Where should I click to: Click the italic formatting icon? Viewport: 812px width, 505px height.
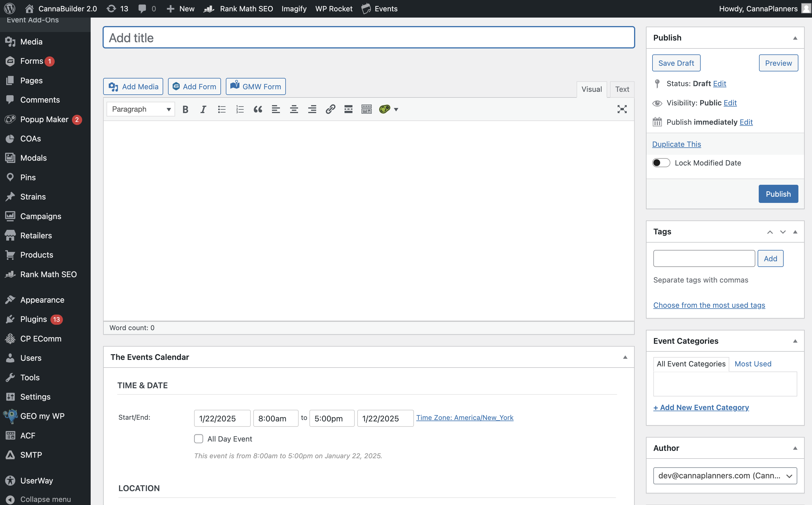tap(203, 109)
